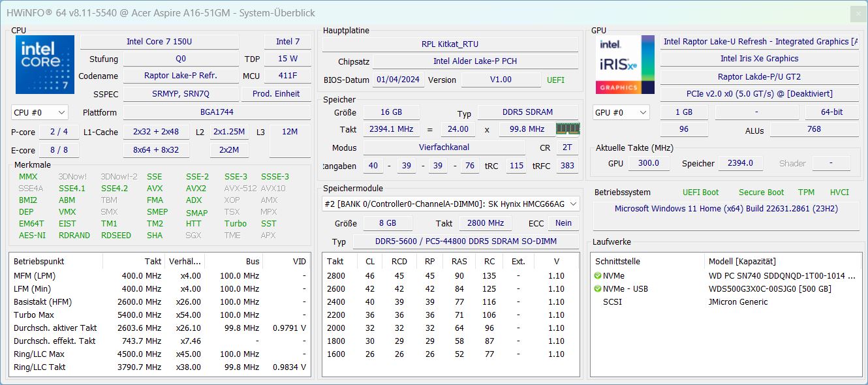Click the Betriebspunkt column header

click(x=56, y=261)
